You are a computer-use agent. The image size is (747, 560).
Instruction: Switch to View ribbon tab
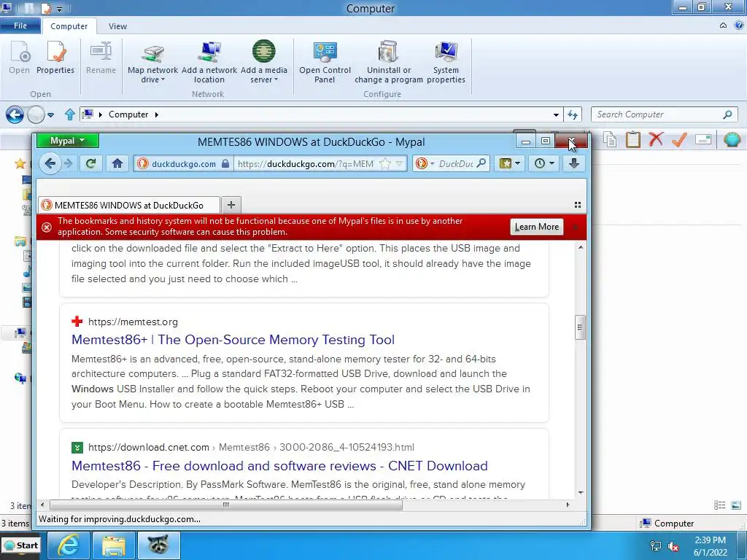click(117, 26)
